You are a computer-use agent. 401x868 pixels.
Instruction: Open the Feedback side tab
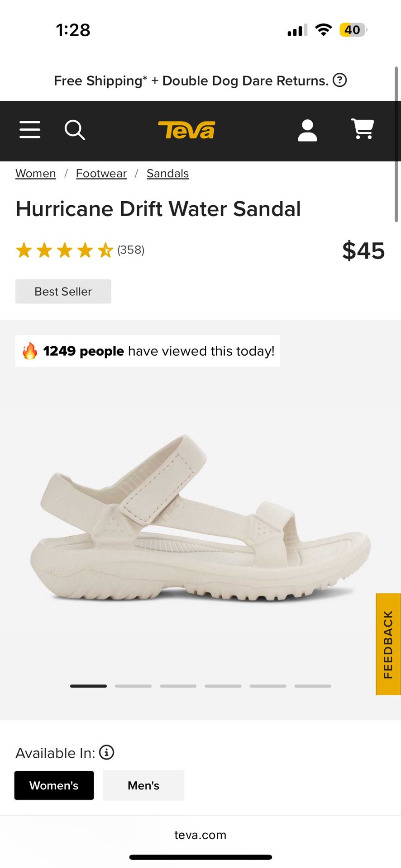tap(387, 640)
